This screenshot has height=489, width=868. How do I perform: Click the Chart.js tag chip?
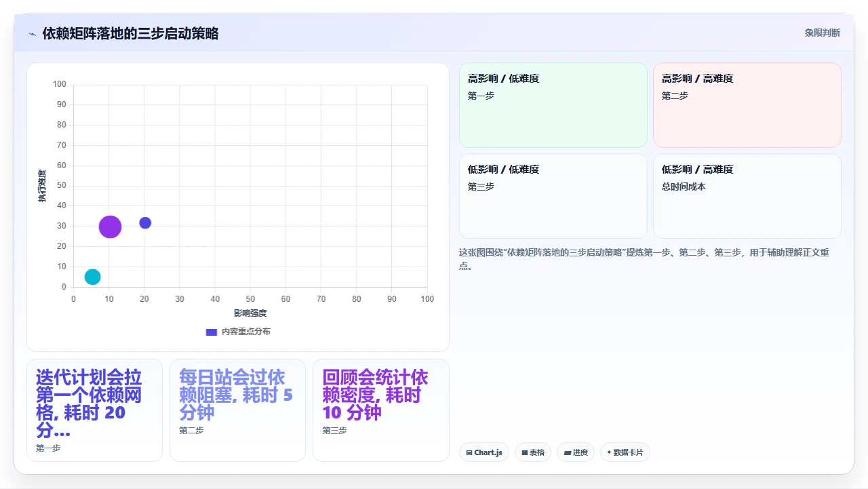click(484, 452)
